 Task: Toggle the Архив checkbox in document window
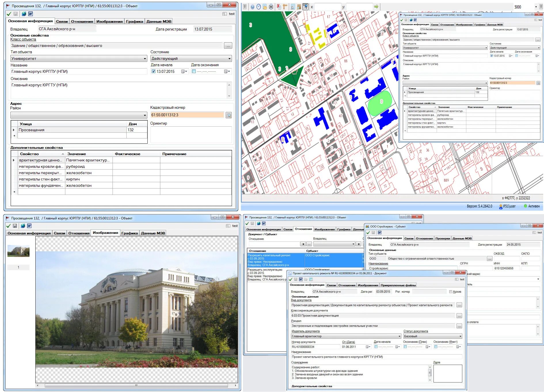pyautogui.click(x=451, y=292)
